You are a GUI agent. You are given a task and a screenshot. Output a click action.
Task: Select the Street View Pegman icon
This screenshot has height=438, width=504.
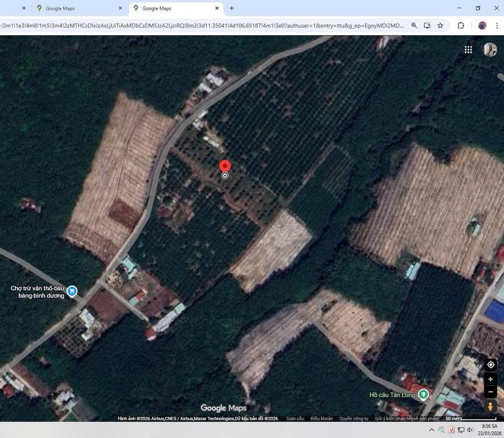[491, 406]
